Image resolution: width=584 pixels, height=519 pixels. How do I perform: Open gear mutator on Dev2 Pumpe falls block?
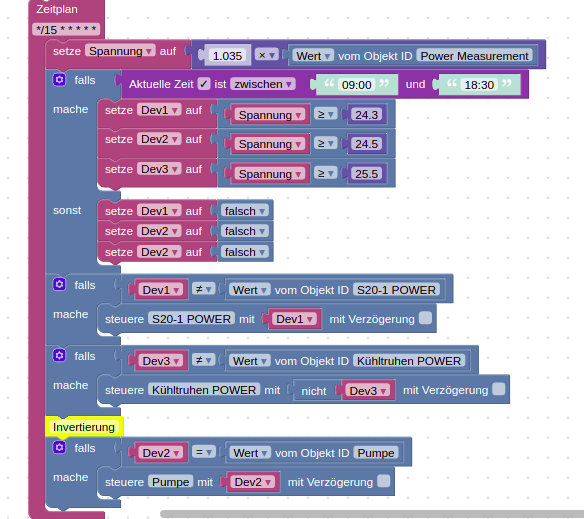coord(59,447)
